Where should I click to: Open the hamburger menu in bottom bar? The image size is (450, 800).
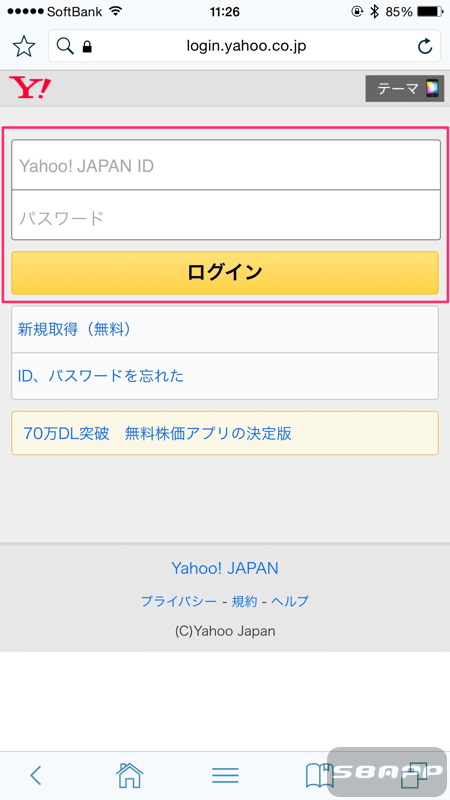click(x=225, y=776)
